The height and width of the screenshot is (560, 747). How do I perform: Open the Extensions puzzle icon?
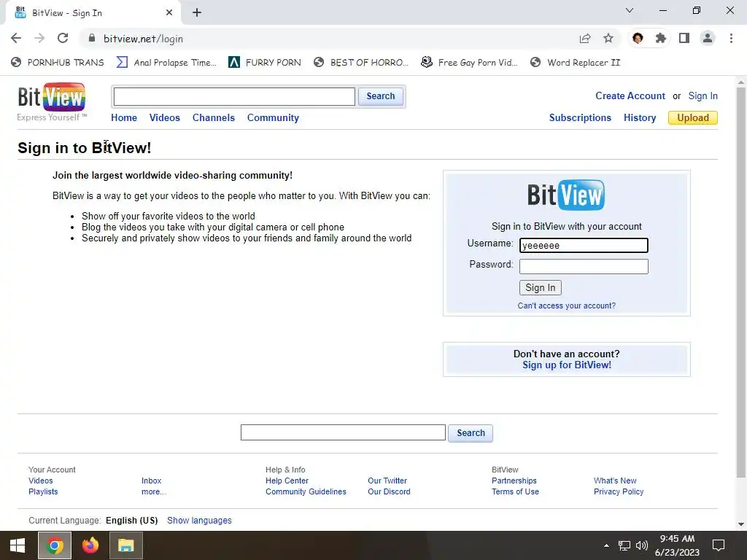[x=660, y=38]
